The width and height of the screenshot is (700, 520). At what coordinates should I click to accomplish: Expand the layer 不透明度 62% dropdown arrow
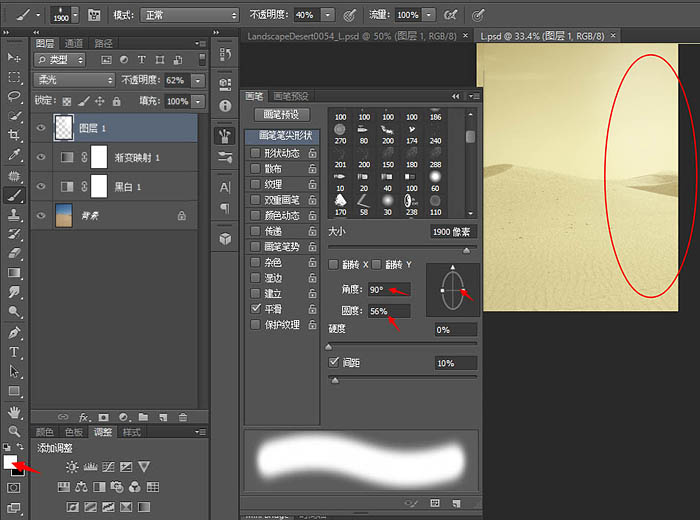198,80
